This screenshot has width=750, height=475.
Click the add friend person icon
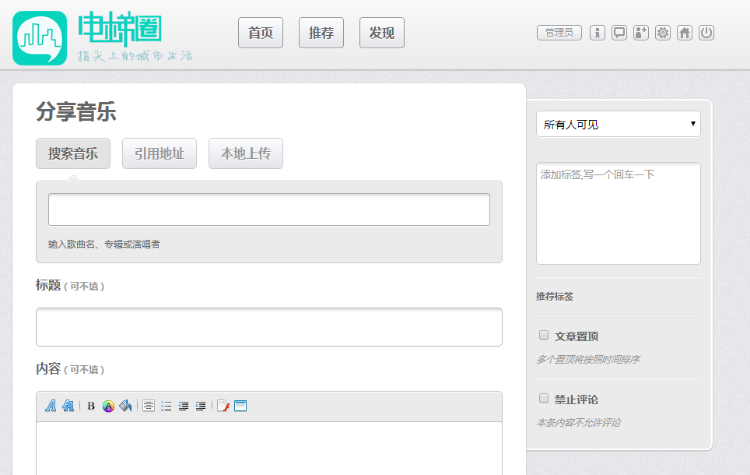pyautogui.click(x=641, y=33)
